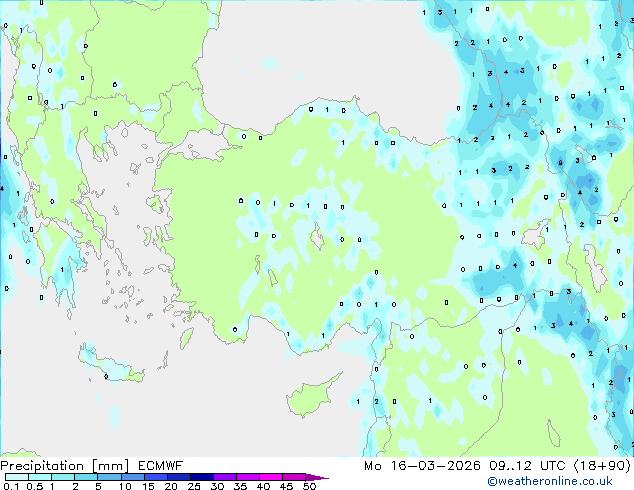This screenshot has height=490, width=634.
Task: Click the '45' legend tick label
Action: [286, 486]
